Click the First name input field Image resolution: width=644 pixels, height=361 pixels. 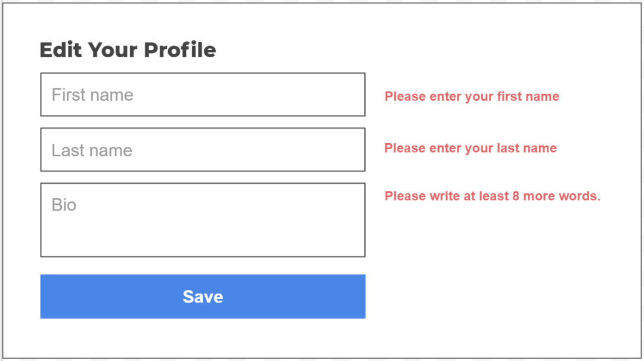pos(203,95)
